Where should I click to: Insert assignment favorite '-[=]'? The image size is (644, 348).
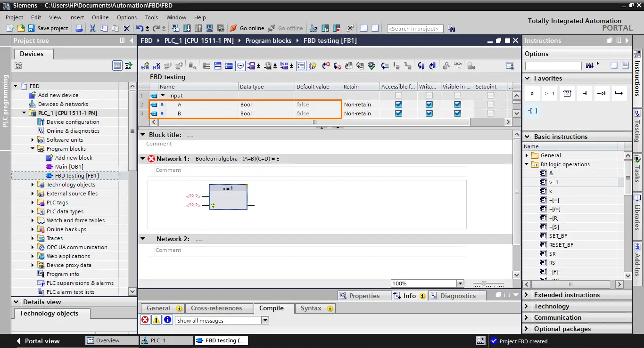coord(532,111)
